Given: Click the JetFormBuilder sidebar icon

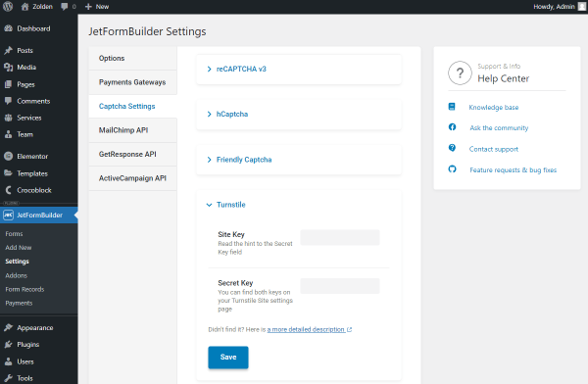Looking at the screenshot, I should [8, 215].
